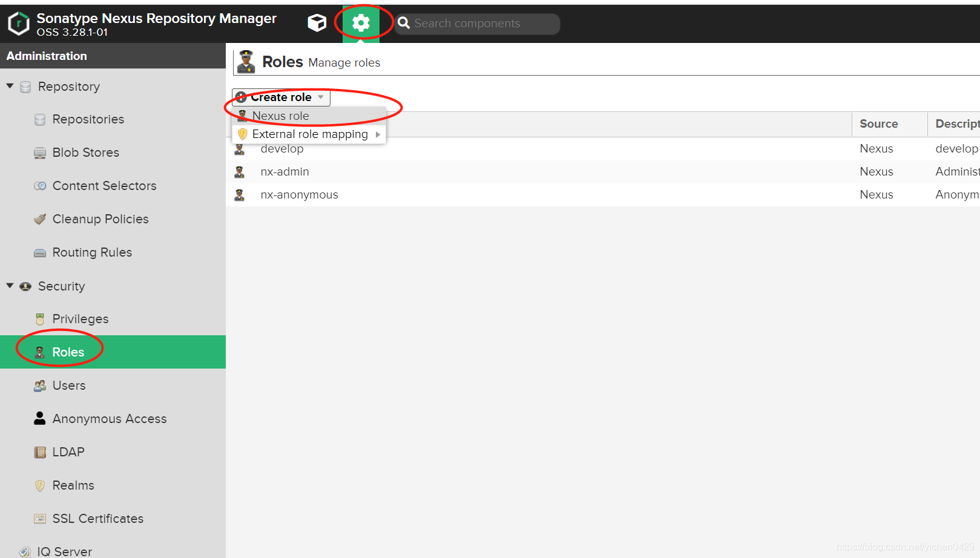Choose External role mapping menu entry
The height and width of the screenshot is (558, 980).
click(x=309, y=134)
